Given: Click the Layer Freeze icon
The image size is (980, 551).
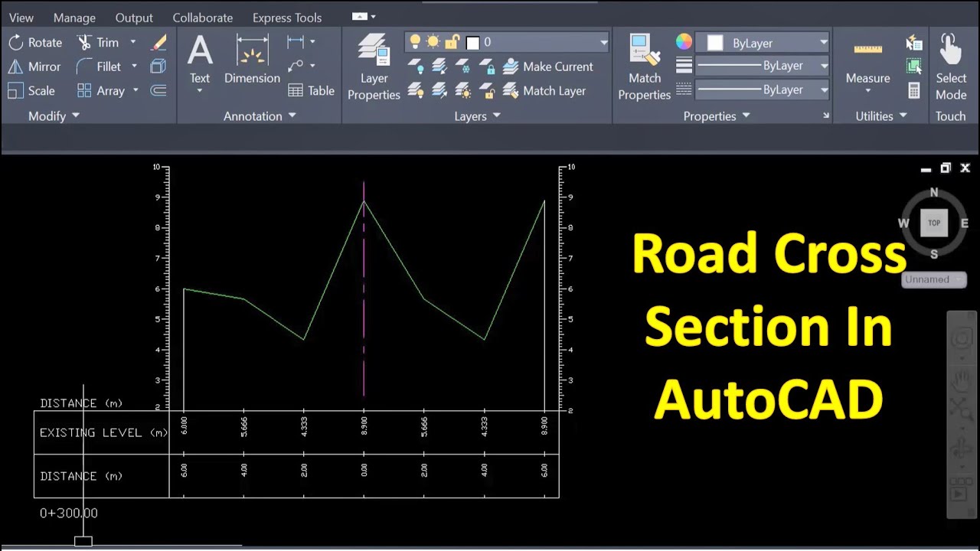Looking at the screenshot, I should pyautogui.click(x=463, y=67).
